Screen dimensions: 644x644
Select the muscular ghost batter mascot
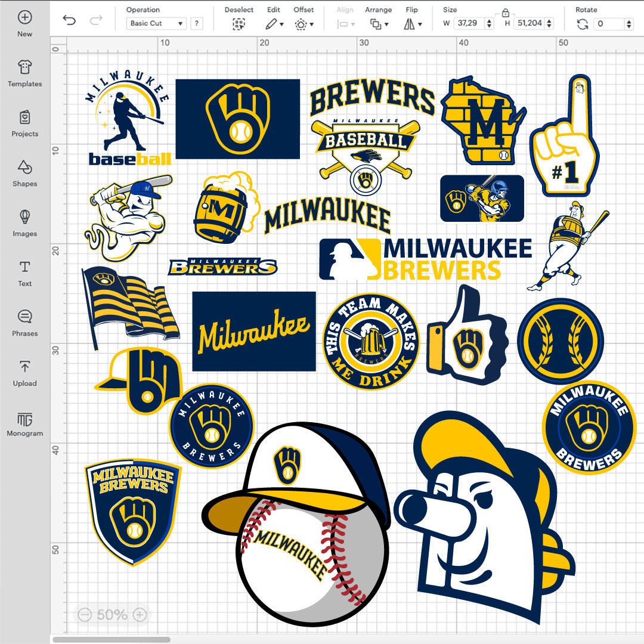click(x=129, y=218)
